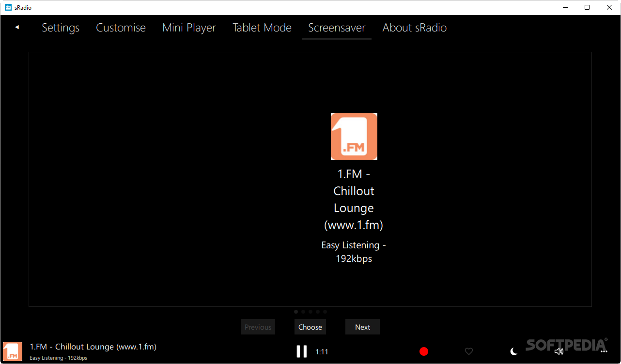The width and height of the screenshot is (621, 364).
Task: Maximize the sRadio window
Action: pyautogui.click(x=587, y=7)
